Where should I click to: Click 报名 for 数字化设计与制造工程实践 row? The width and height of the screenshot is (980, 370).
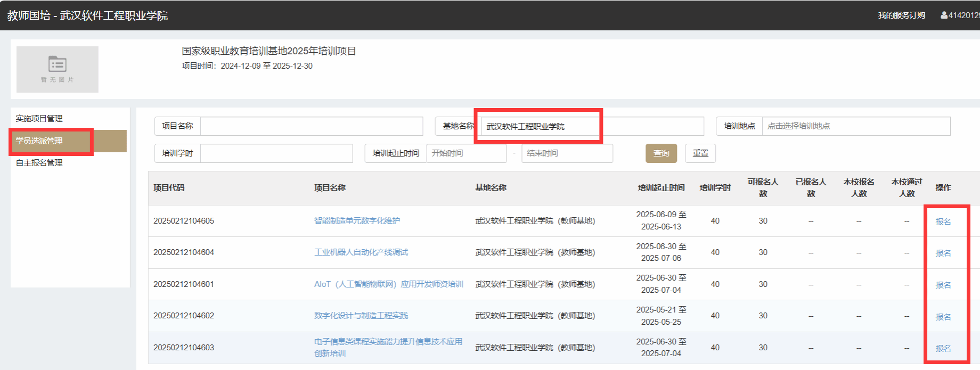[x=943, y=317]
